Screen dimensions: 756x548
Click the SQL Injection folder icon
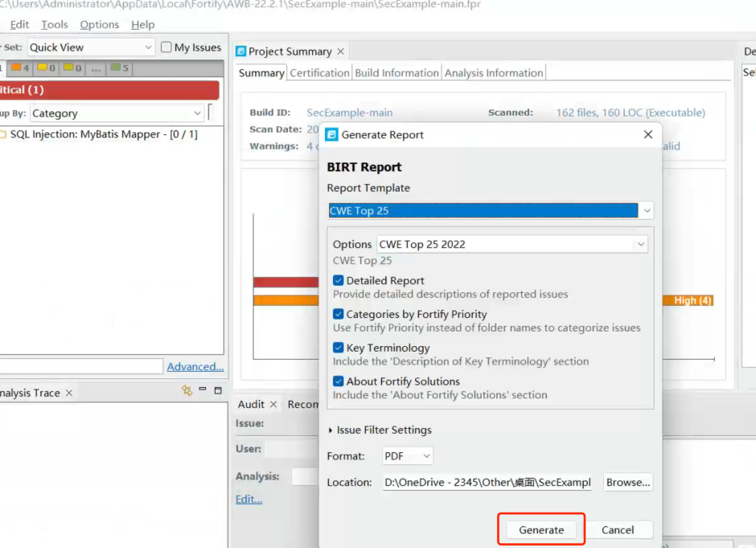pyautogui.click(x=2, y=134)
